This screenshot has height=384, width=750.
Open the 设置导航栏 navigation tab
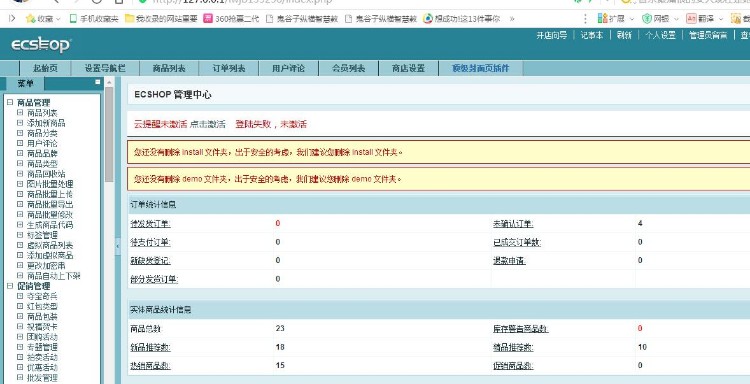pos(105,68)
